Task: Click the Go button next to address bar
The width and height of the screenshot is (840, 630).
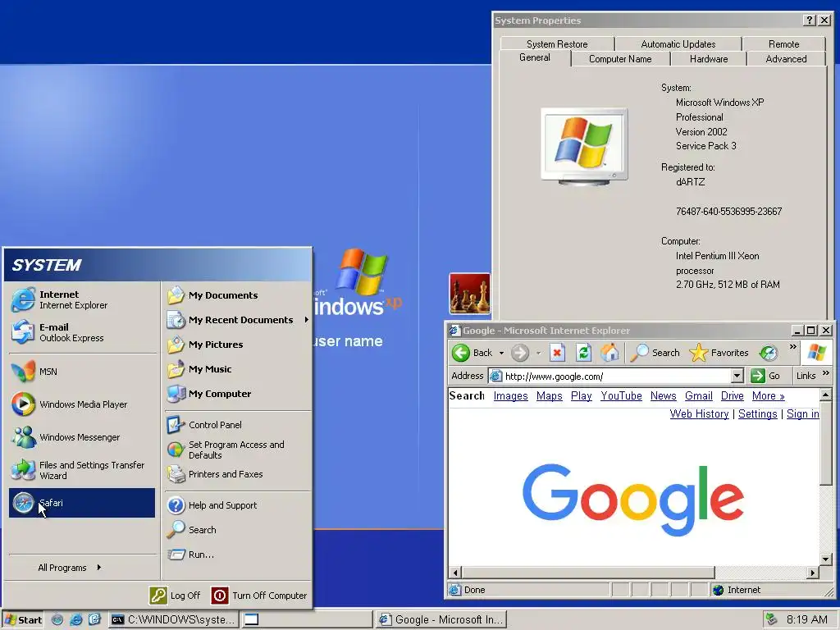Action: click(767, 376)
